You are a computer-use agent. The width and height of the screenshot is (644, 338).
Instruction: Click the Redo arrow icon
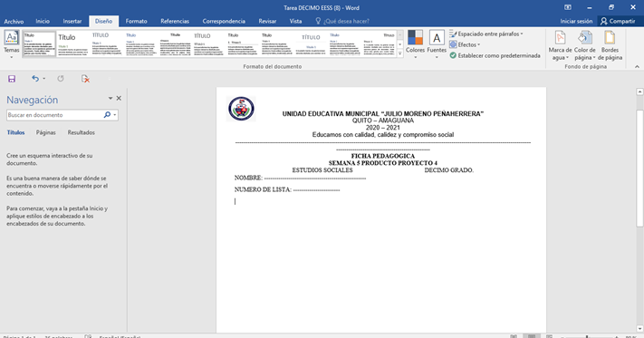click(61, 79)
